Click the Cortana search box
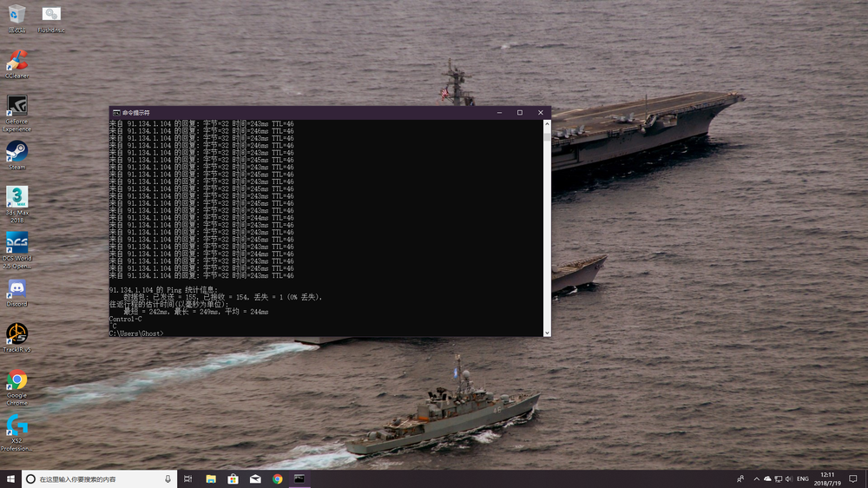 (100, 478)
